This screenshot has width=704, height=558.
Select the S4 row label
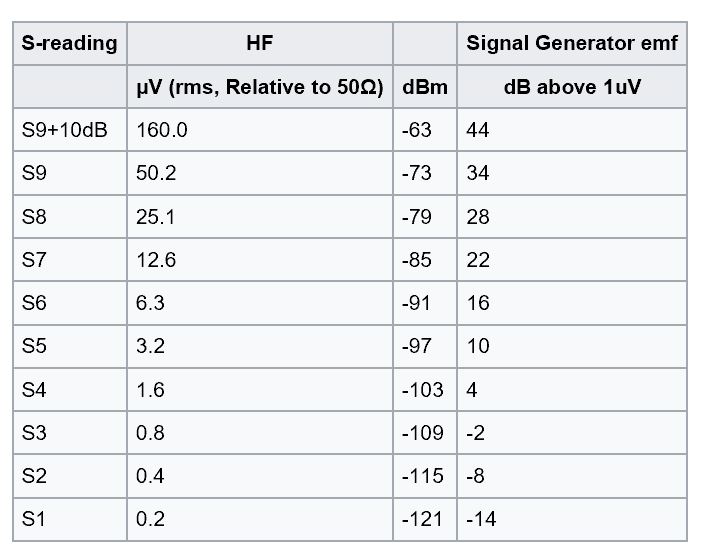point(70,389)
